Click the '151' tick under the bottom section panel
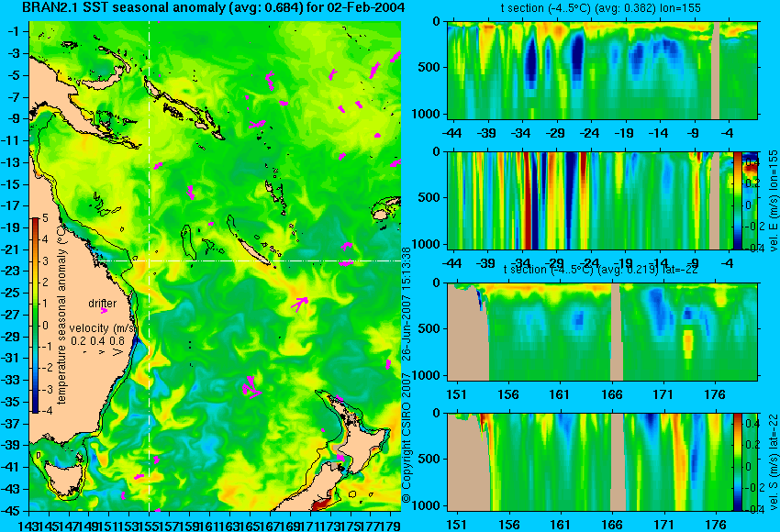The width and height of the screenshot is (780, 532). click(457, 525)
